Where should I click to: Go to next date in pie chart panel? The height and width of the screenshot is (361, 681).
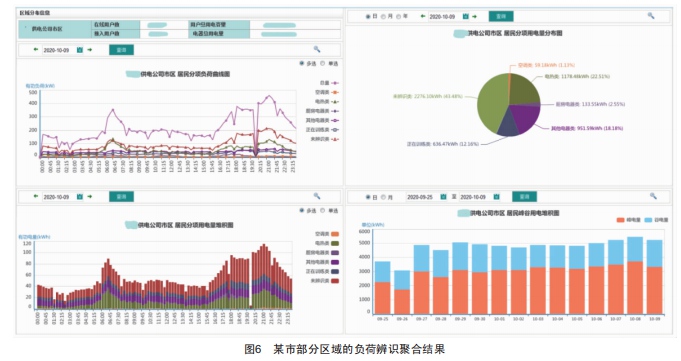(475, 17)
